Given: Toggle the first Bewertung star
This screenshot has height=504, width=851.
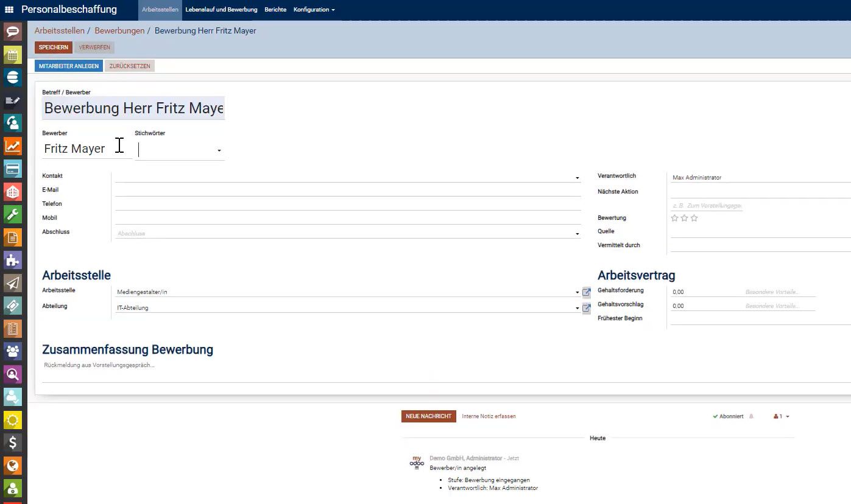Looking at the screenshot, I should [x=674, y=217].
